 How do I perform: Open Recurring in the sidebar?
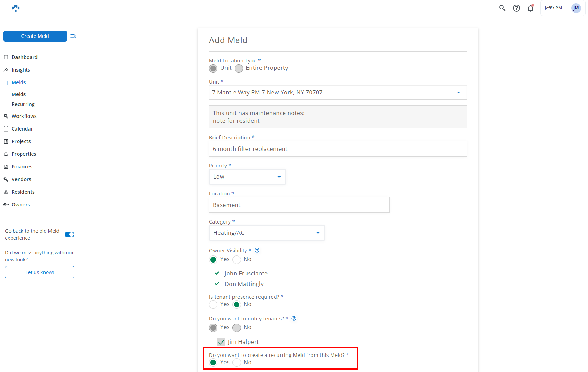point(23,104)
